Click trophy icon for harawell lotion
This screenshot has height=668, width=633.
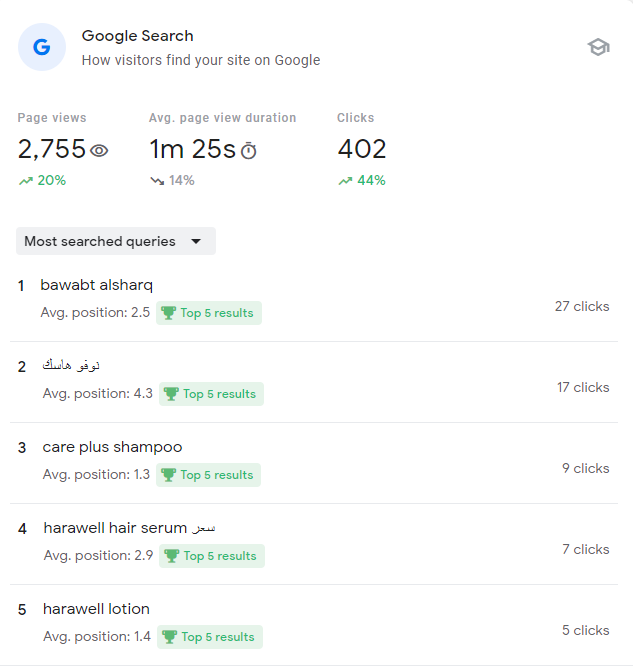(169, 637)
